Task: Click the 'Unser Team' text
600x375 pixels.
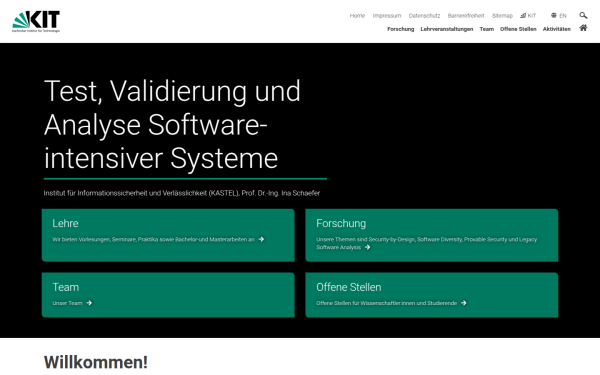Action: [67, 303]
